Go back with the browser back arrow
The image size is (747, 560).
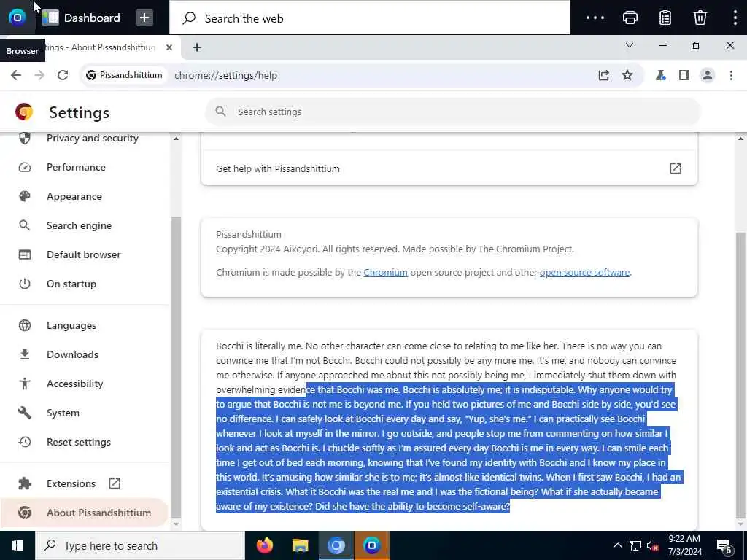pos(16,75)
